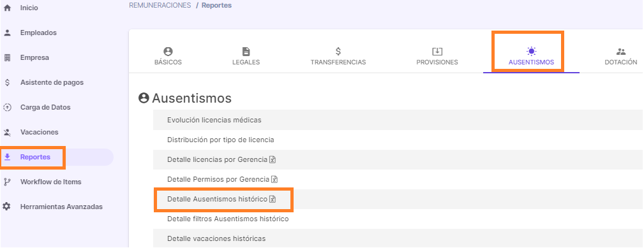Image resolution: width=644 pixels, height=248 pixels.
Task: Click the Herramientas Avanzadas gear icon
Action: 6,207
